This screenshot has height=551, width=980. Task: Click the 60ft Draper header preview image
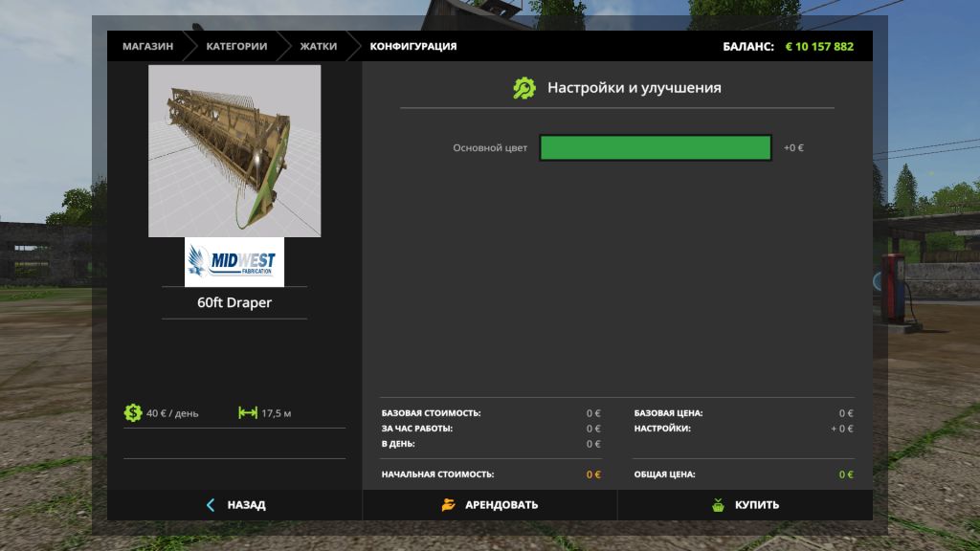[x=234, y=151]
